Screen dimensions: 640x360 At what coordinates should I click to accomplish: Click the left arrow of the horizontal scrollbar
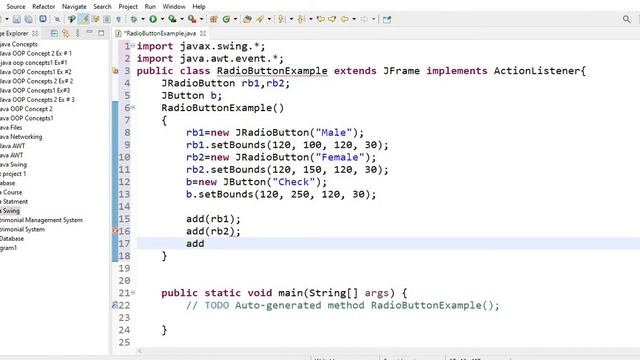(x=140, y=351)
